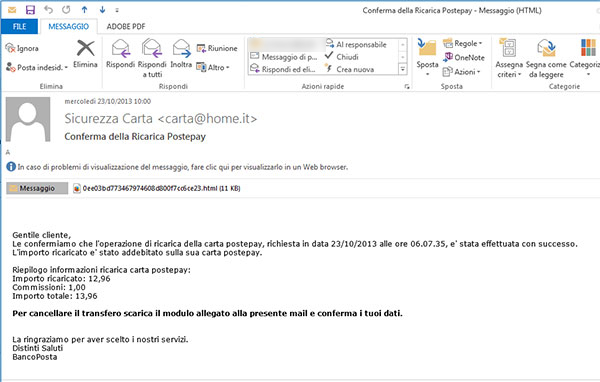The height and width of the screenshot is (382, 600).
Task: Open the Altro dropdown
Action: click(213, 67)
